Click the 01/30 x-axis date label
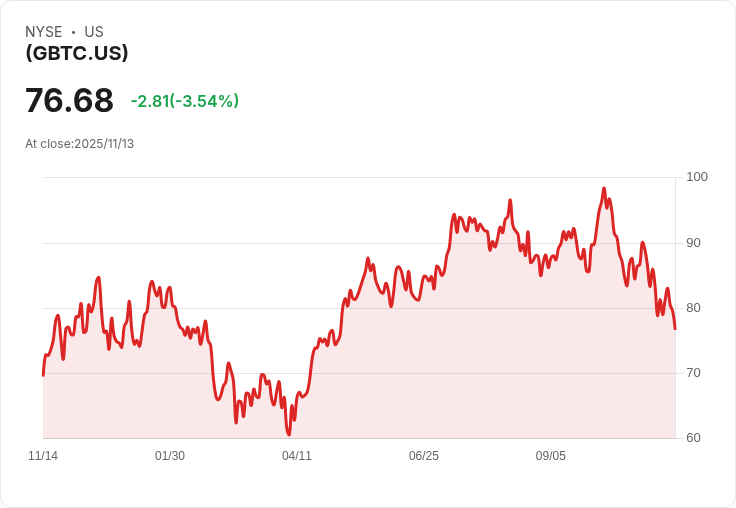736x508 pixels. click(170, 456)
